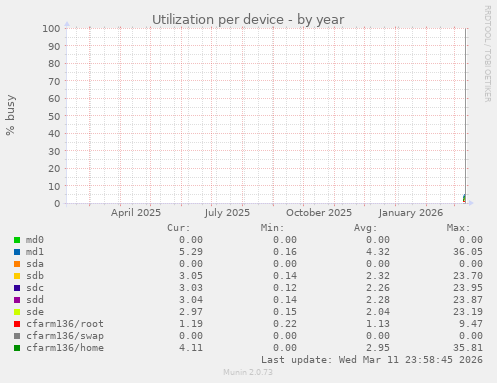The width and height of the screenshot is (497, 383).
Task: Click cfarm136/home max value 35.81
Action: click(x=468, y=348)
